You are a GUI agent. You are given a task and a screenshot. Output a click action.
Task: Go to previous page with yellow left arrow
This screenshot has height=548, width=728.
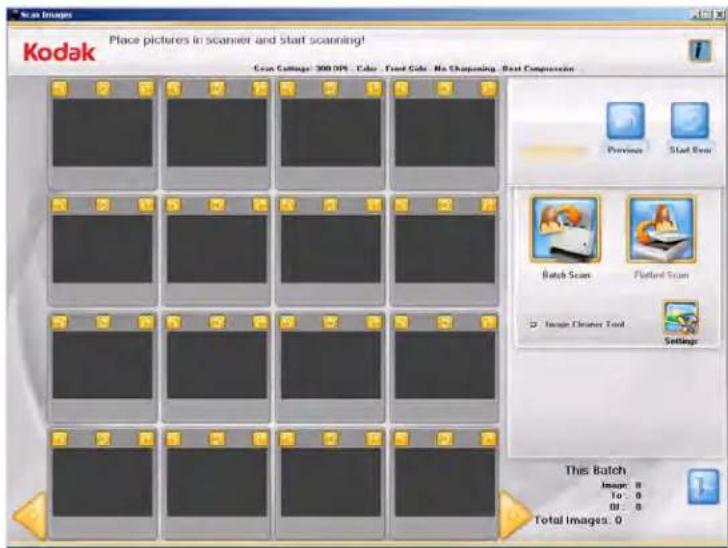coord(30,515)
